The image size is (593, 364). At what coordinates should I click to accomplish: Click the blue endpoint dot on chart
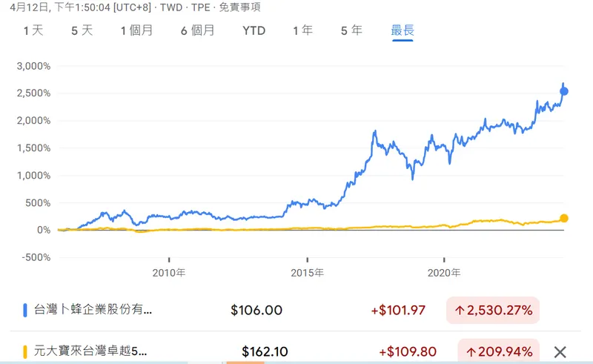[563, 91]
